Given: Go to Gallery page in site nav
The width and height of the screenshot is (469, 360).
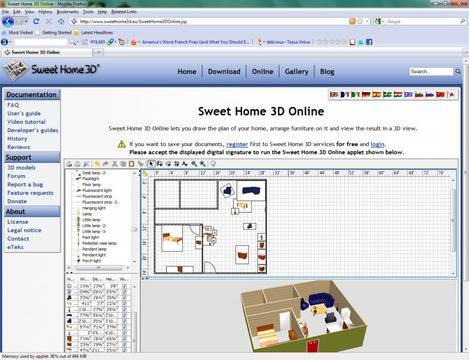Looking at the screenshot, I should tap(296, 72).
